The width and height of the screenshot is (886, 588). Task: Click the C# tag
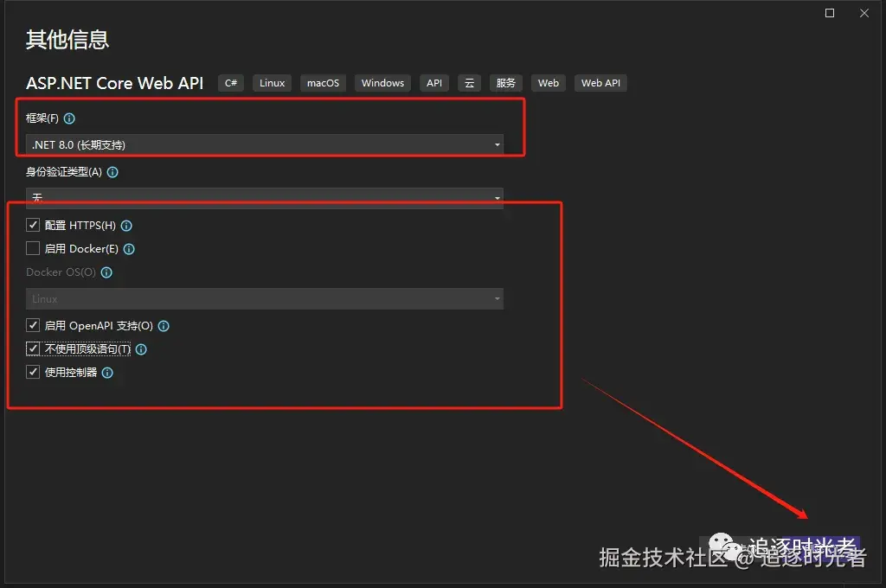tap(231, 83)
